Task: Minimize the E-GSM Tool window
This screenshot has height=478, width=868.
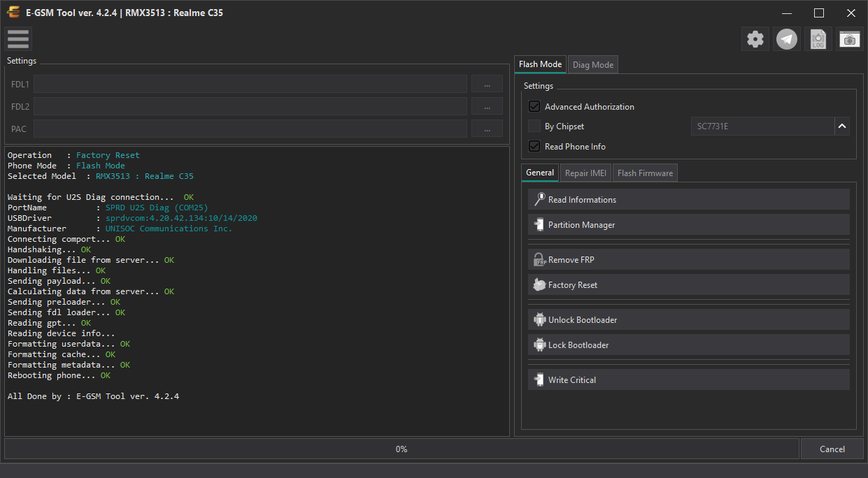Action: tap(787, 13)
